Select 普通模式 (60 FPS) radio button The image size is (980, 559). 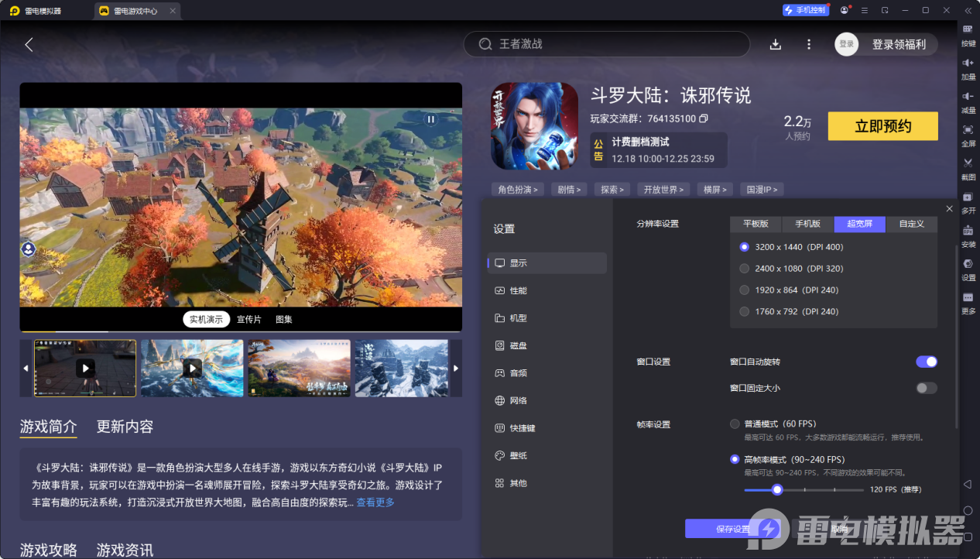click(735, 424)
